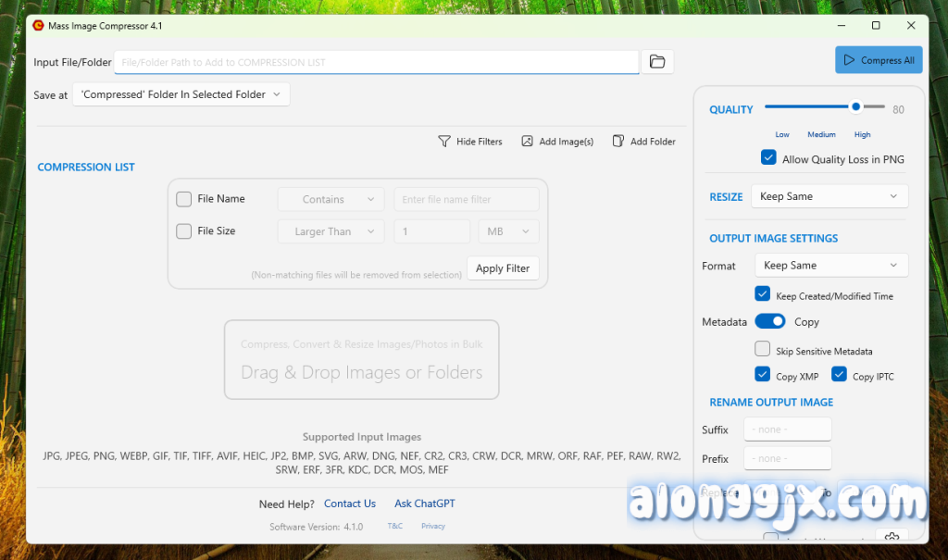948x560 pixels.
Task: Expand the Resize Keep Same dropdown
Action: tap(829, 196)
